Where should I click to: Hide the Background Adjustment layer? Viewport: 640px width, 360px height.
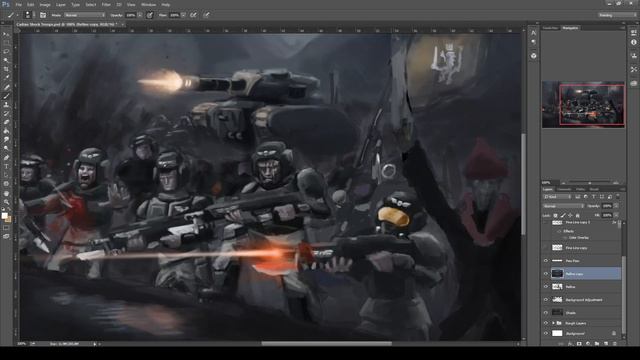[x=546, y=300]
